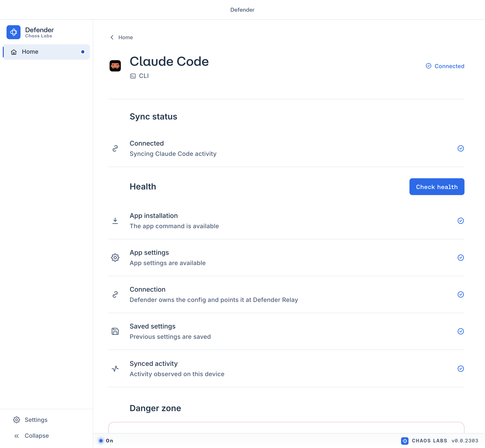
Task: Click the On status indicator in status bar
Action: (x=106, y=441)
